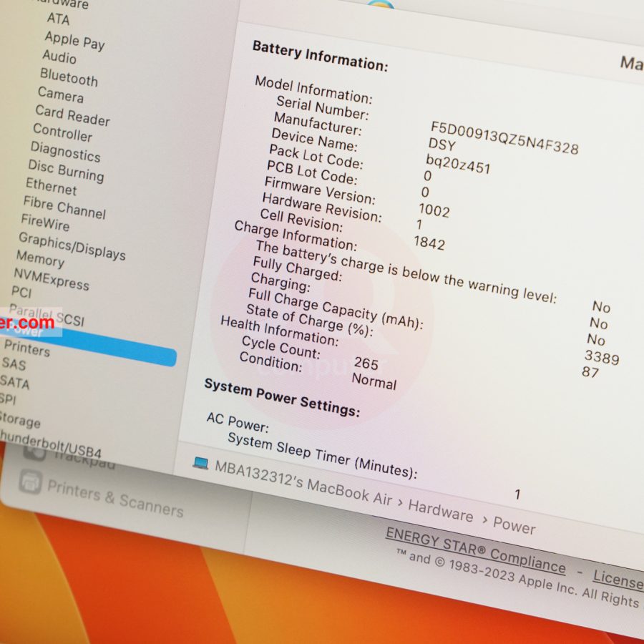The height and width of the screenshot is (644, 644).
Task: Click the System Sleep Timer (Minutes) label
Action: (323, 456)
